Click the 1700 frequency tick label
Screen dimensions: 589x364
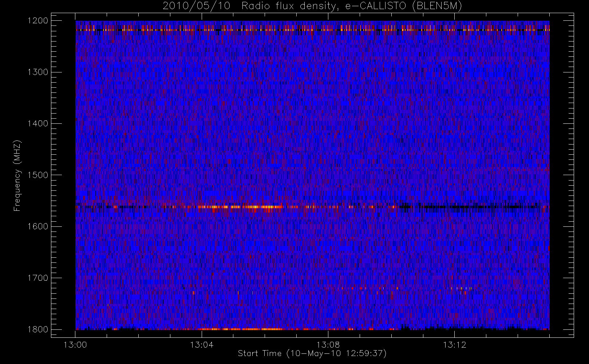click(38, 278)
